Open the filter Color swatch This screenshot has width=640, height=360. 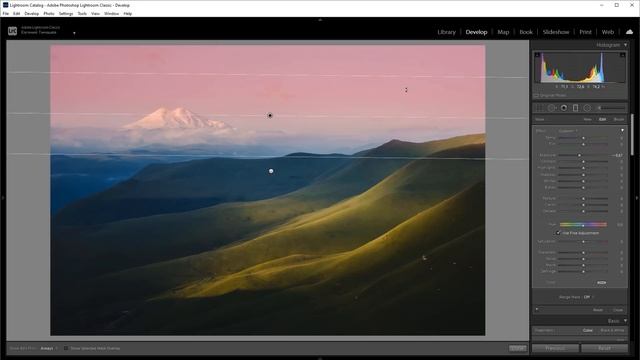coord(601,282)
